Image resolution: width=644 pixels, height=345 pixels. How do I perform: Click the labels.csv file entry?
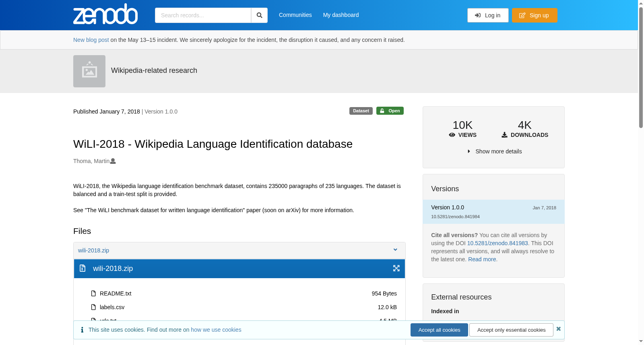(x=112, y=307)
